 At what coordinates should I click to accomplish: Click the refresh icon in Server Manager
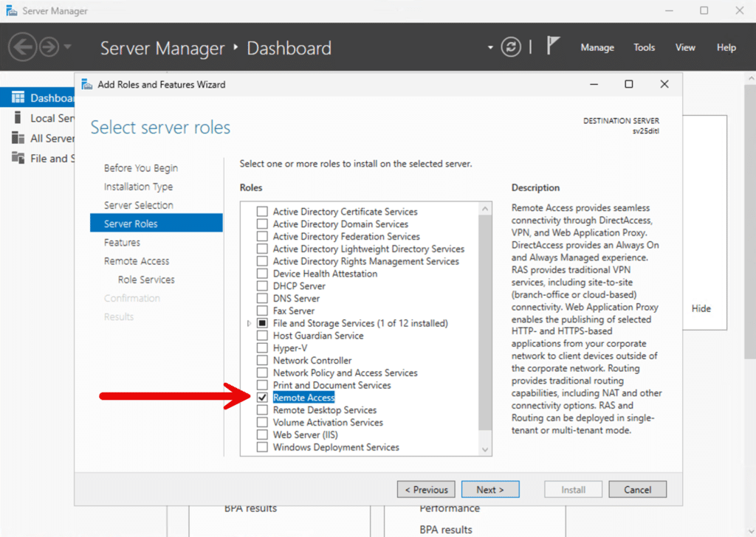(510, 46)
